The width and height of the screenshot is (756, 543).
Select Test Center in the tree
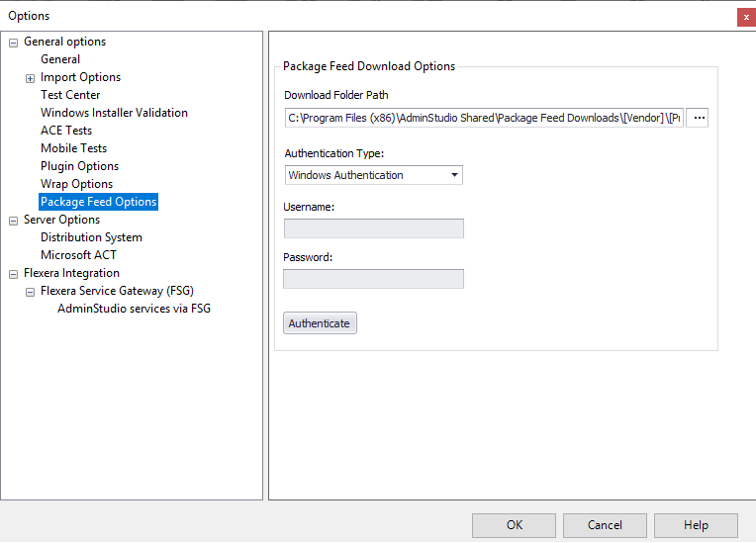70,95
